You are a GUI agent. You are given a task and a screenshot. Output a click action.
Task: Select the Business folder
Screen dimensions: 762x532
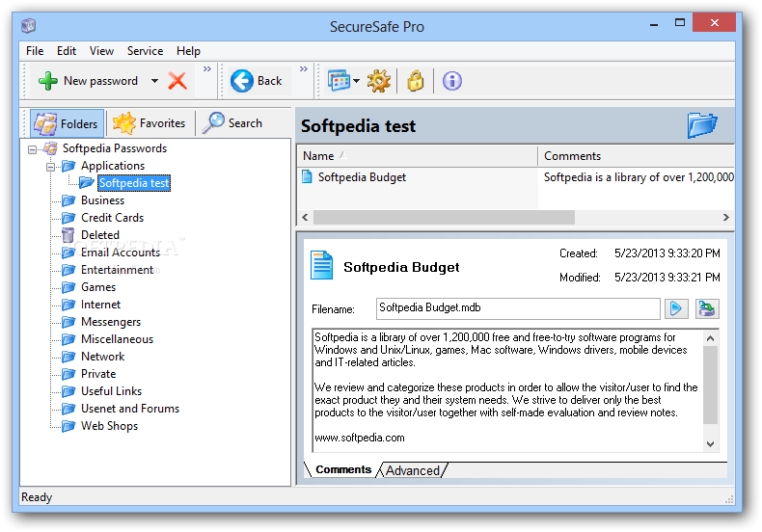102,200
